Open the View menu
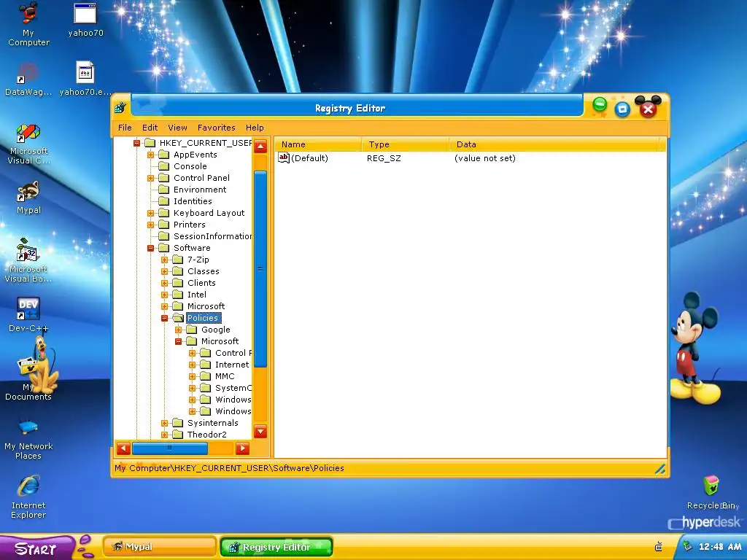 [x=177, y=128]
